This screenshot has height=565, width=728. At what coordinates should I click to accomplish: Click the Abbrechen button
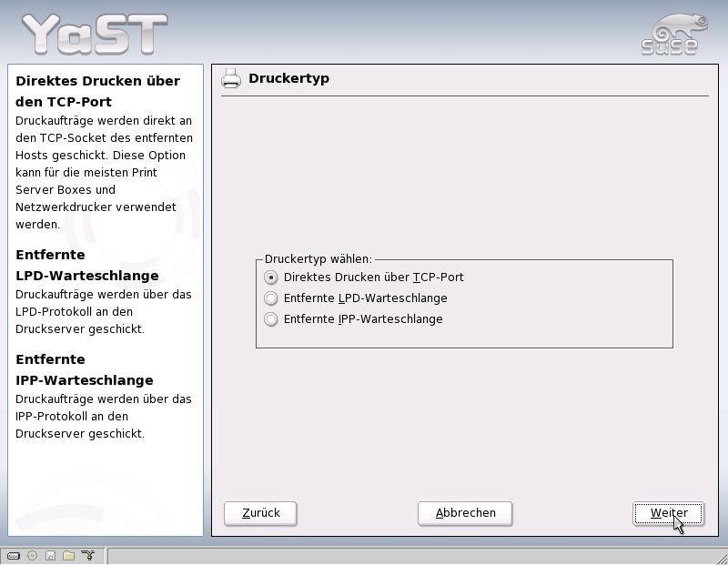tap(465, 513)
